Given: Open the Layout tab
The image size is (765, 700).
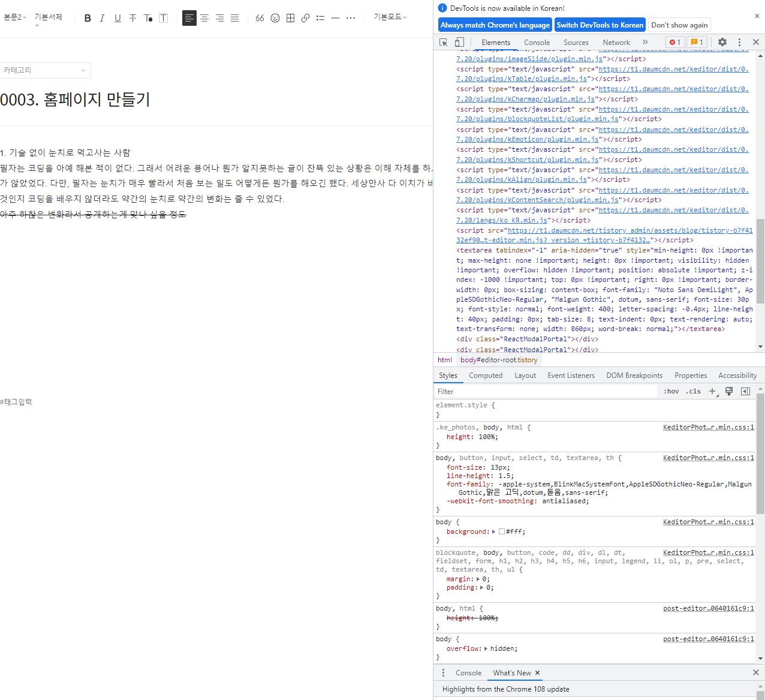Looking at the screenshot, I should click(x=525, y=375).
